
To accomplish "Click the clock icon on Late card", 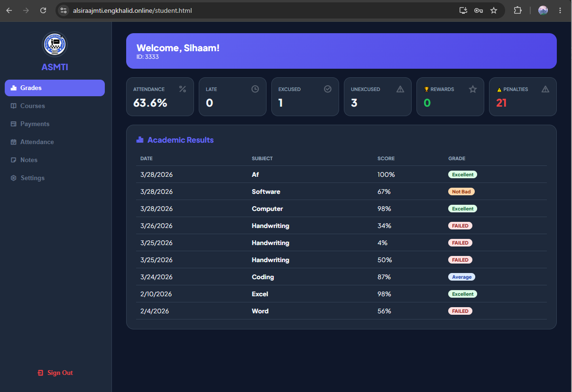I will coord(255,89).
